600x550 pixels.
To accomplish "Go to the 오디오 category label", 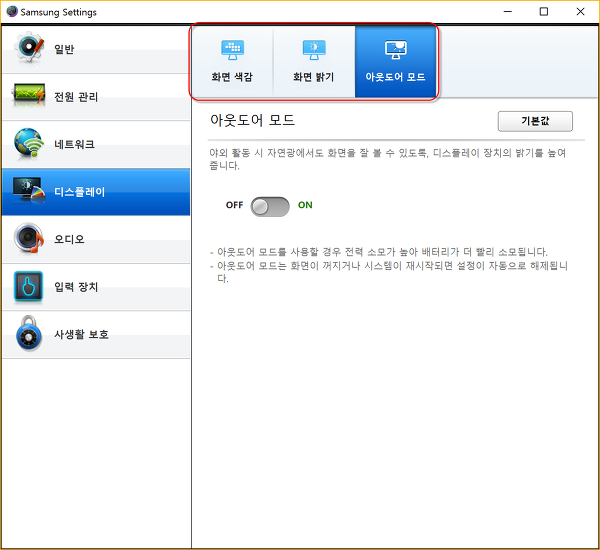I will [x=69, y=239].
